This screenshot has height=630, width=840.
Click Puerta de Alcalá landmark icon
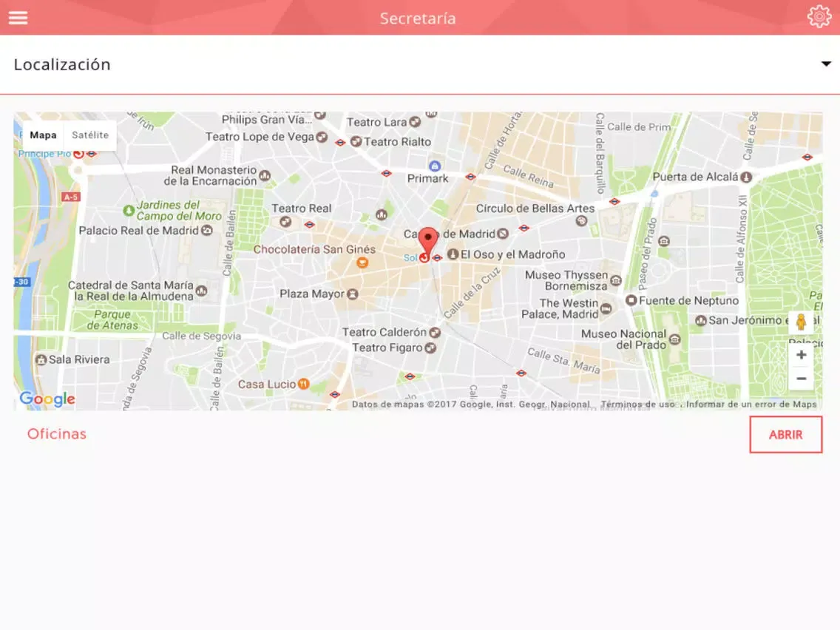pos(746,177)
